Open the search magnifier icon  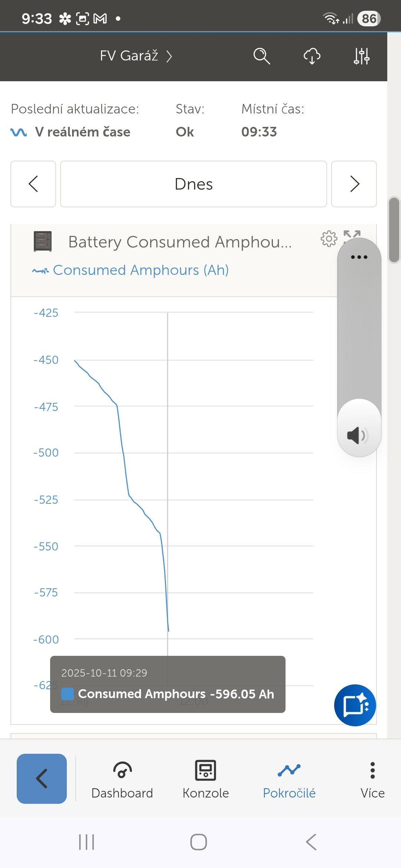coord(261,56)
